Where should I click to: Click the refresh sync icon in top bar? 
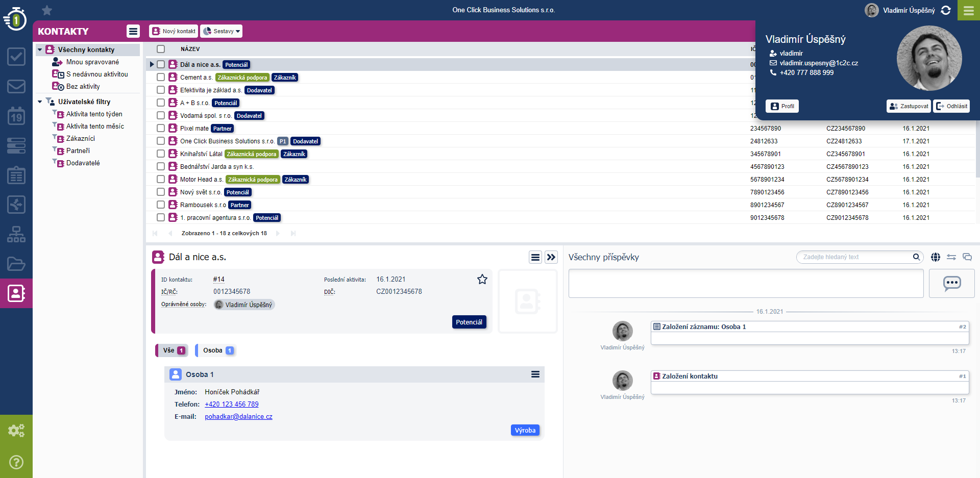tap(946, 10)
